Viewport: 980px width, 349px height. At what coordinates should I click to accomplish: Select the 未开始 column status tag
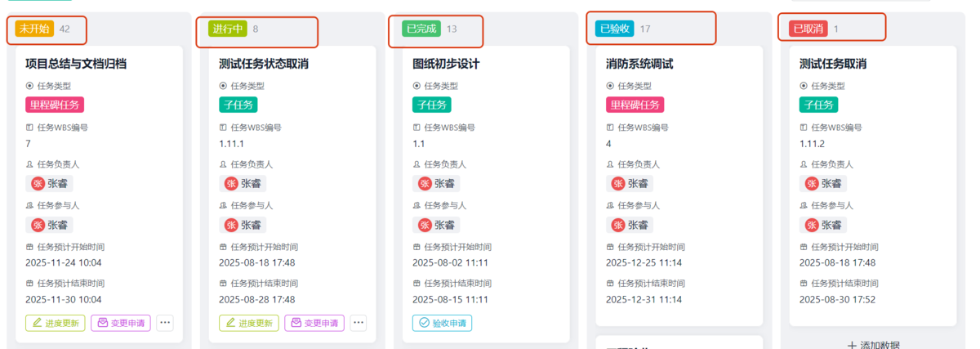(x=34, y=29)
